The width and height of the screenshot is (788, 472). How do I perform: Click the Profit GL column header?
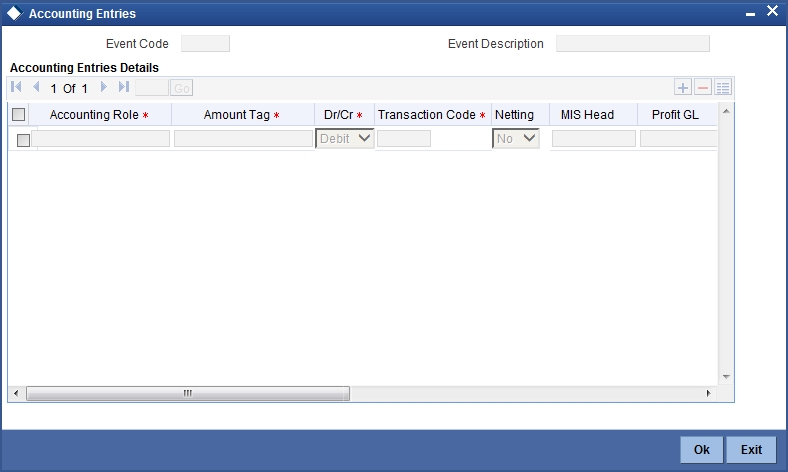coord(675,115)
